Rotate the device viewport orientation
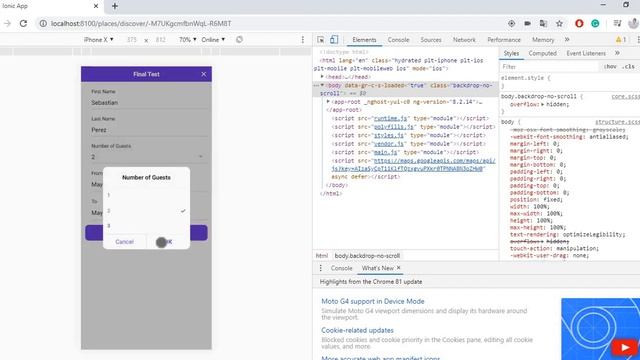640x360 pixels. pyautogui.click(x=239, y=40)
